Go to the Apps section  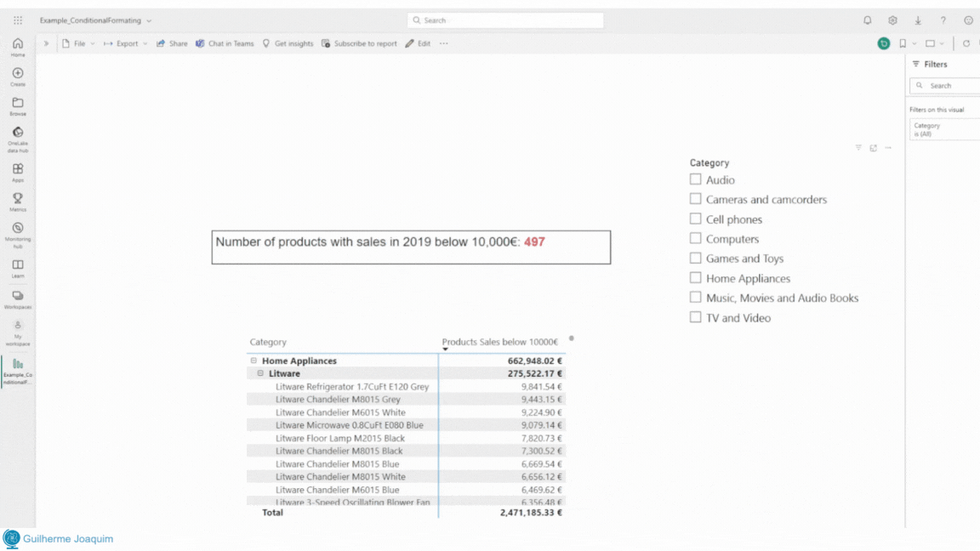(x=17, y=170)
